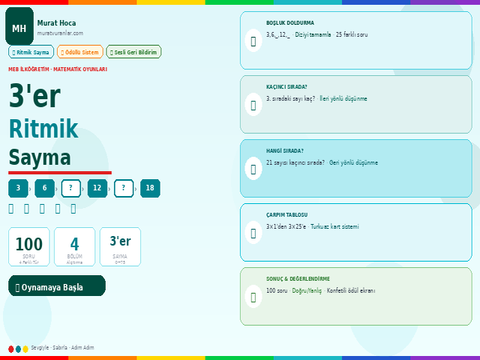
Task: Click the Murat Hoca name
Action: click(x=56, y=23)
